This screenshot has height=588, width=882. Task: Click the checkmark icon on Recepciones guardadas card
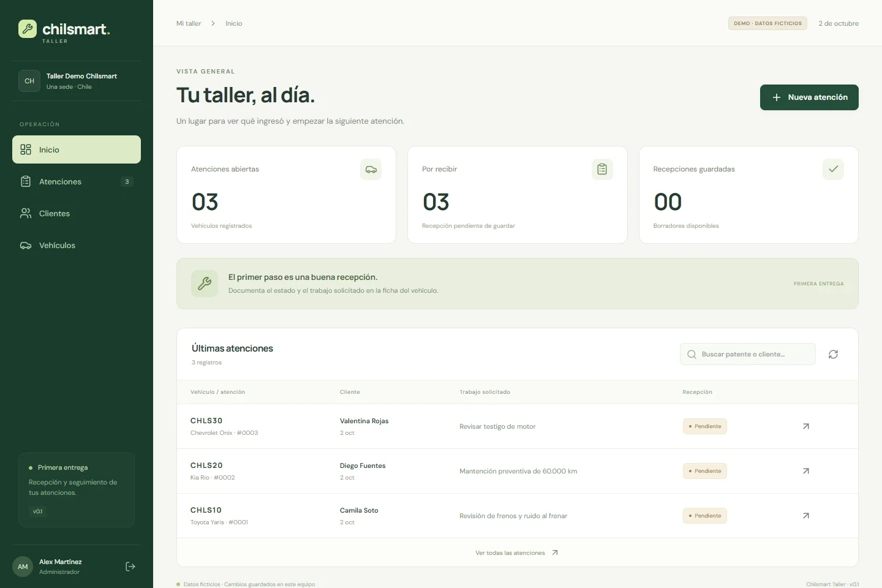point(833,169)
